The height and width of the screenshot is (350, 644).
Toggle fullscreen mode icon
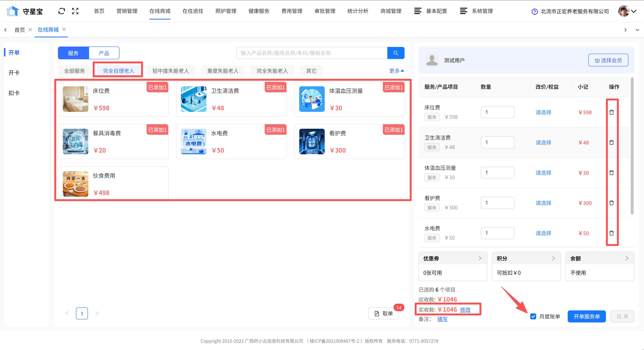click(75, 11)
